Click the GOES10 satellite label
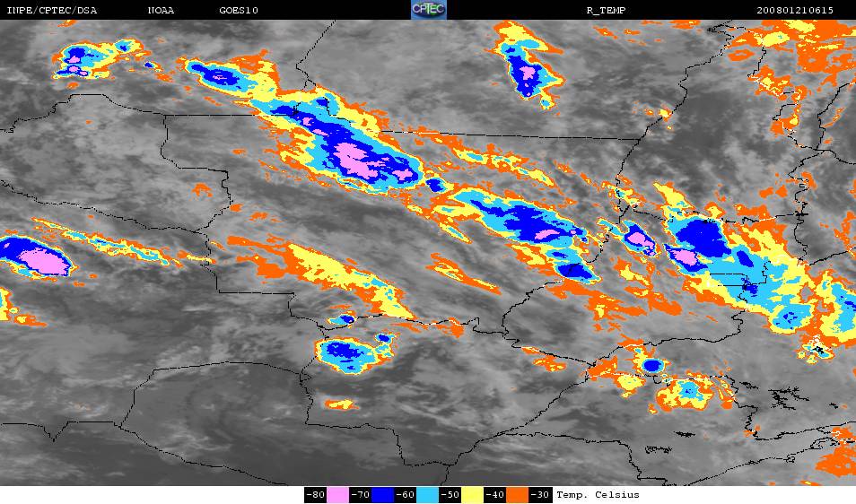The image size is (856, 504). [239, 11]
